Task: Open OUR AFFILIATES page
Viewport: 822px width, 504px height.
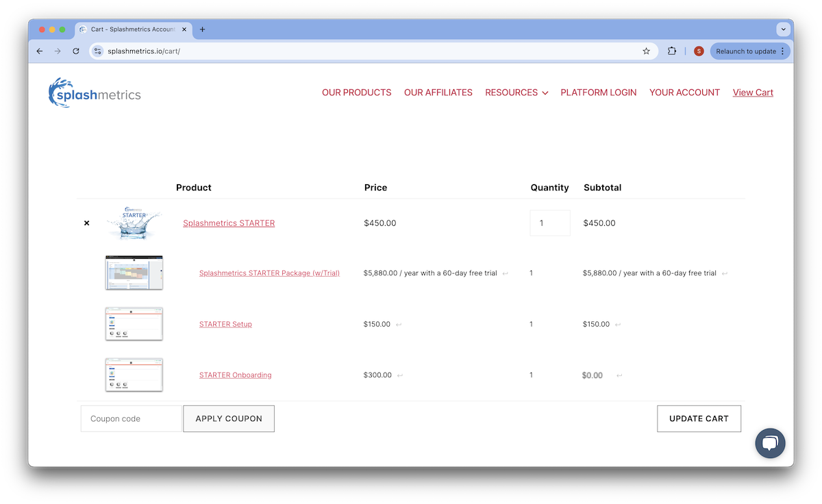Action: point(438,92)
